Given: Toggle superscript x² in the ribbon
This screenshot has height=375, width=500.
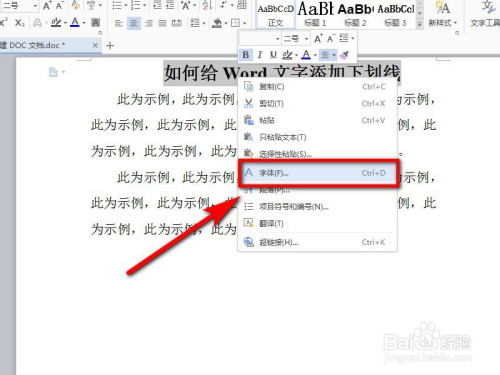Looking at the screenshot, I should click(x=4, y=23).
